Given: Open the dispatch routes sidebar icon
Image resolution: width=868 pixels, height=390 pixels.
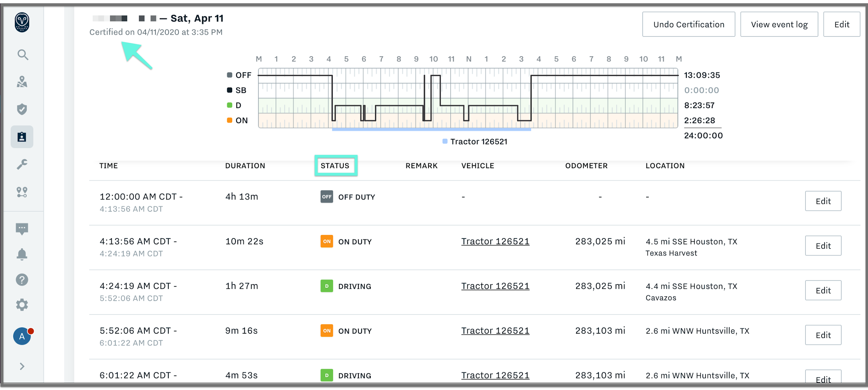Looking at the screenshot, I should (x=22, y=192).
